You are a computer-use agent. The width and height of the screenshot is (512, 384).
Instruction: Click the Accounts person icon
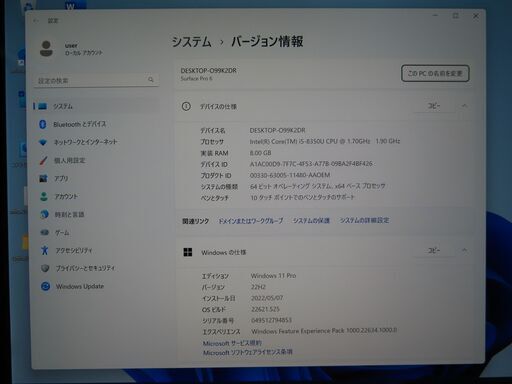pyautogui.click(x=44, y=197)
